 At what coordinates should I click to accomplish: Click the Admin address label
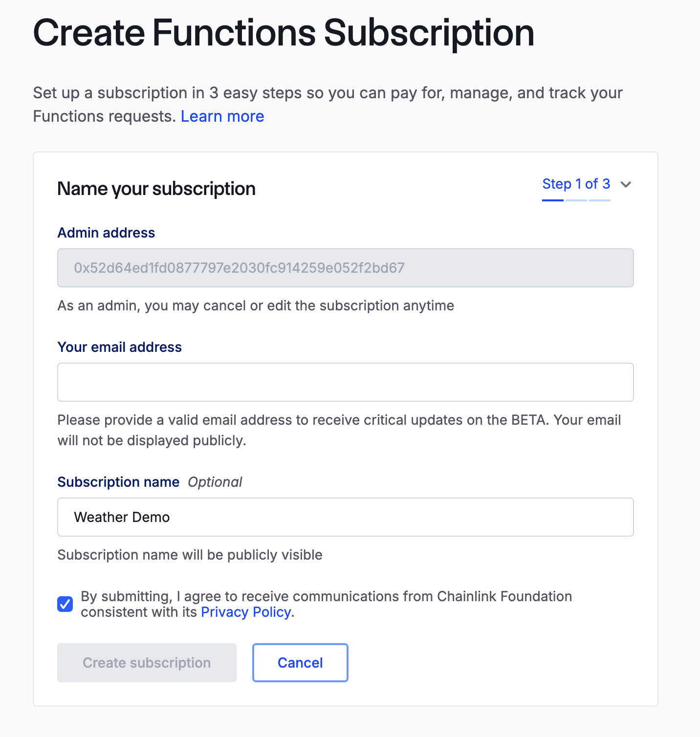[106, 233]
